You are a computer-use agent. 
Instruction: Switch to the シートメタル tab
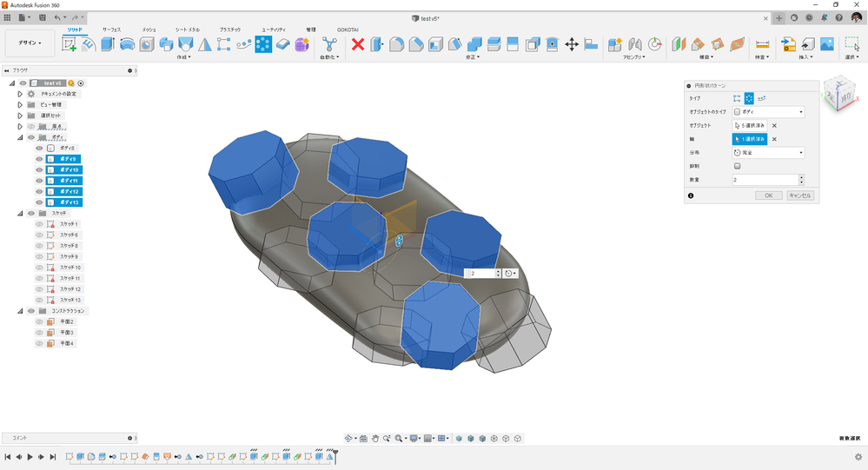point(188,30)
